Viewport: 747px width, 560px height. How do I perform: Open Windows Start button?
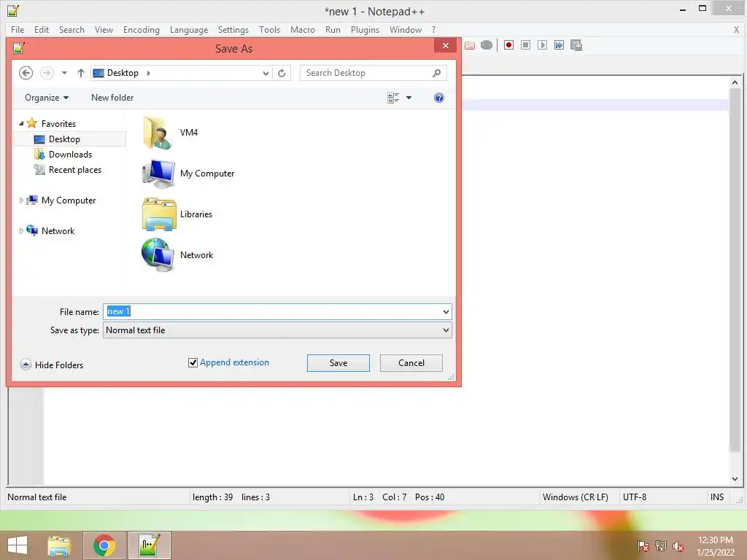18,545
